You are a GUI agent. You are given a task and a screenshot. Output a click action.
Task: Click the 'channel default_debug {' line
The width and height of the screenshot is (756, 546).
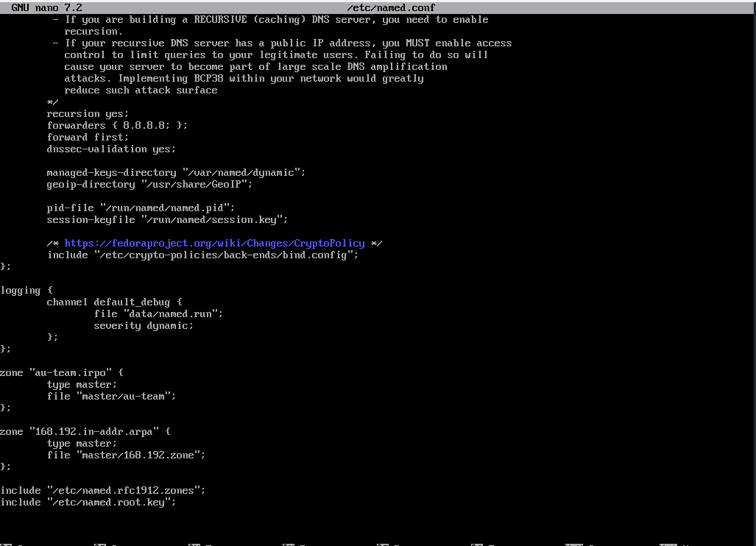pos(114,302)
